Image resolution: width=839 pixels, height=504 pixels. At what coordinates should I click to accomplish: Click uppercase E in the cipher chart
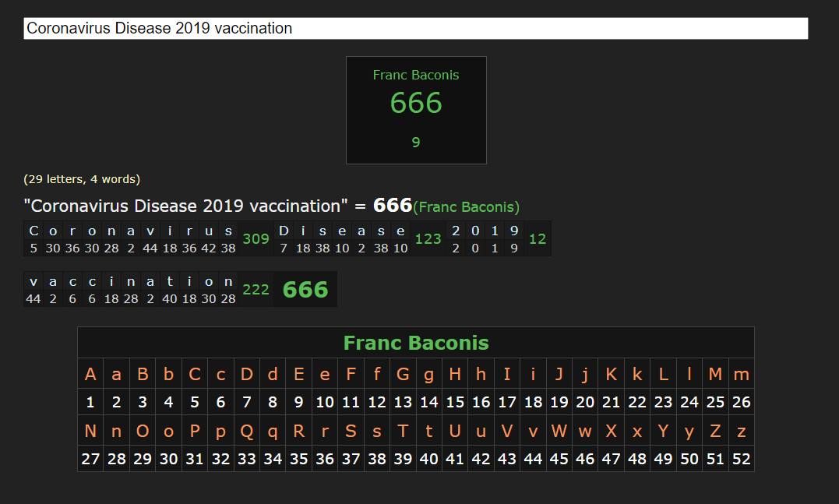[298, 374]
